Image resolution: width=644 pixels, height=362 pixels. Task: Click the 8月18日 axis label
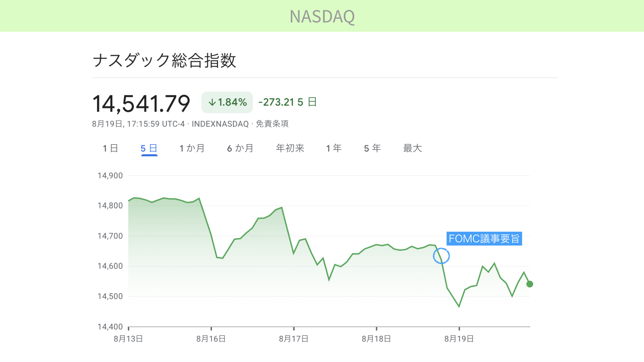(x=376, y=339)
